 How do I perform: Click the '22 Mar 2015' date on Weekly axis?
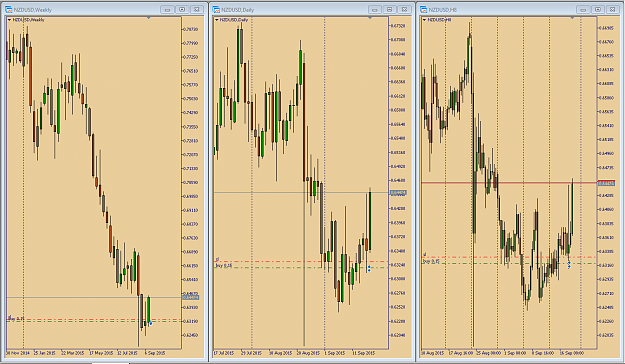[x=73, y=353]
